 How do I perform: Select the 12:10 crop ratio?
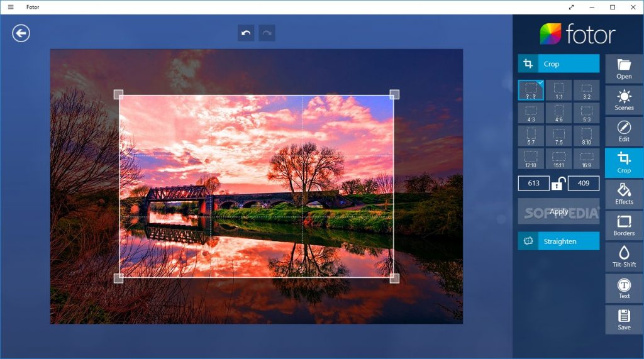tap(531, 159)
